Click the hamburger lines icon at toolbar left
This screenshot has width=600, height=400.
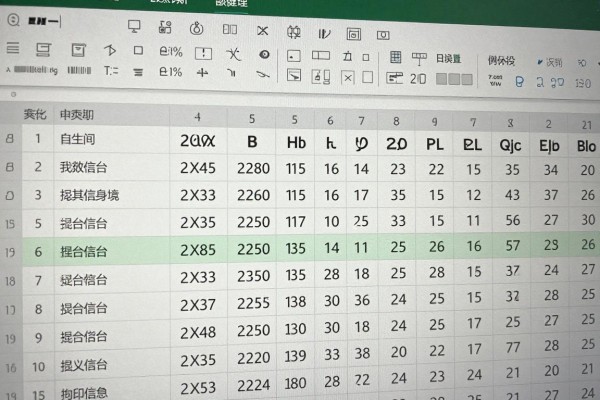coord(13,48)
